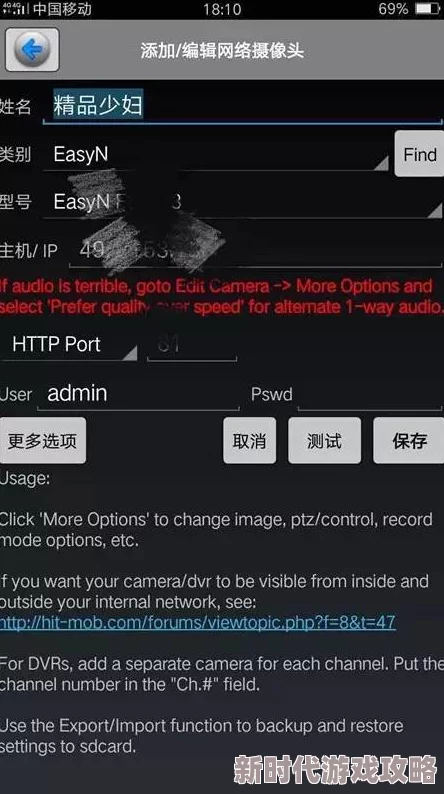Click the 取消 cancel button

point(250,441)
